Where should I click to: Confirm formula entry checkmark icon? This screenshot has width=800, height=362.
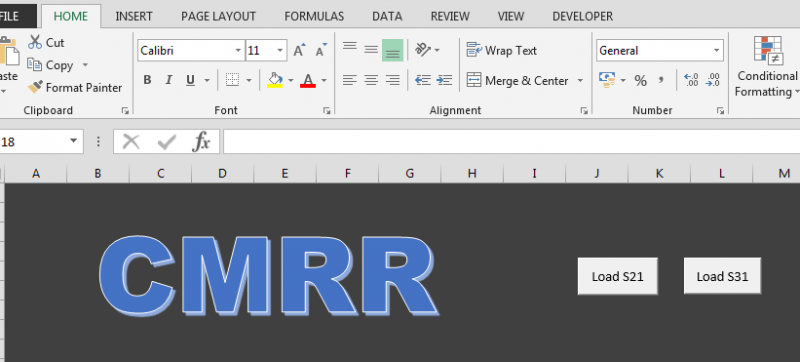pos(166,142)
